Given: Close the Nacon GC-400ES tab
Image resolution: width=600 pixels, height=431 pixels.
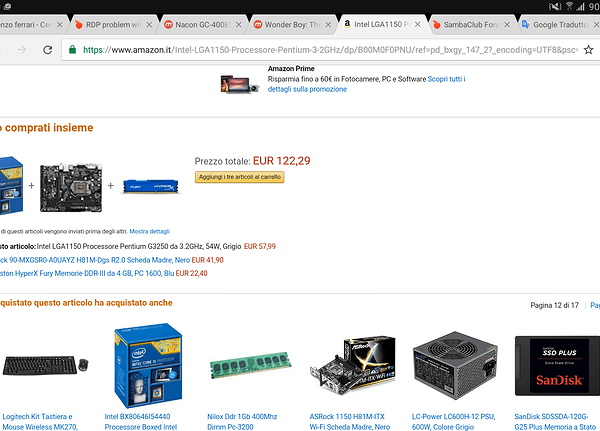Looking at the screenshot, I should click(x=238, y=24).
